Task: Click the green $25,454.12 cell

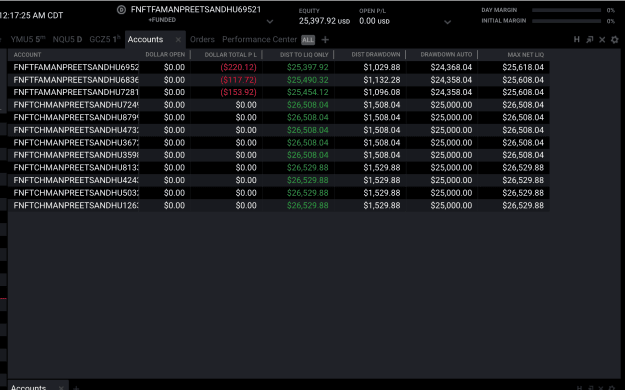Action: tap(308, 92)
